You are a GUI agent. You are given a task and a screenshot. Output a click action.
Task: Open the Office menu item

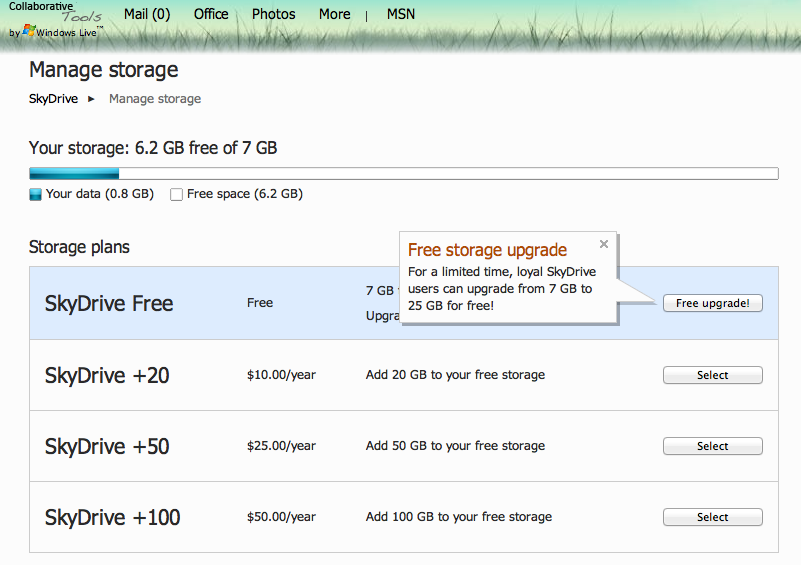(x=211, y=14)
